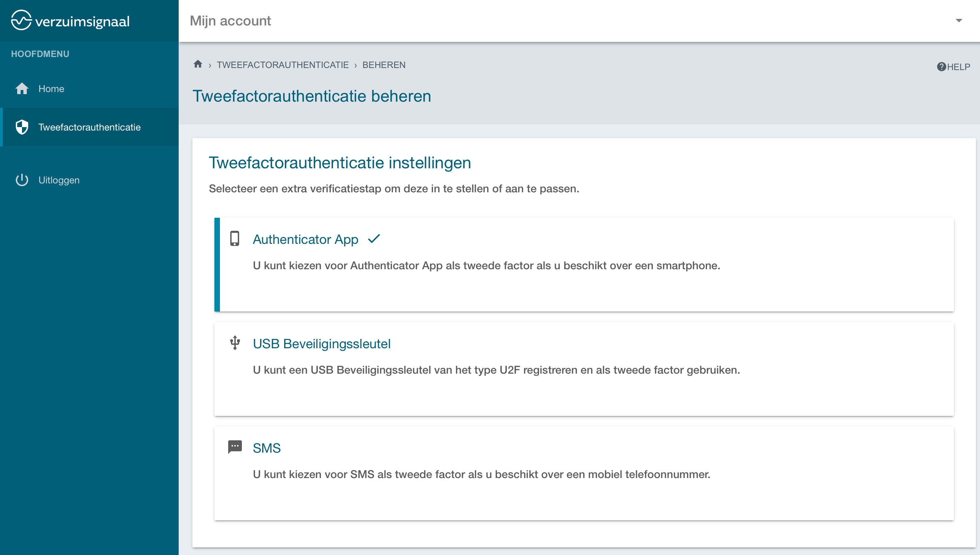The width and height of the screenshot is (980, 555).
Task: Click 'Selecteer een extra verificatiestap' instruction text
Action: (x=394, y=189)
